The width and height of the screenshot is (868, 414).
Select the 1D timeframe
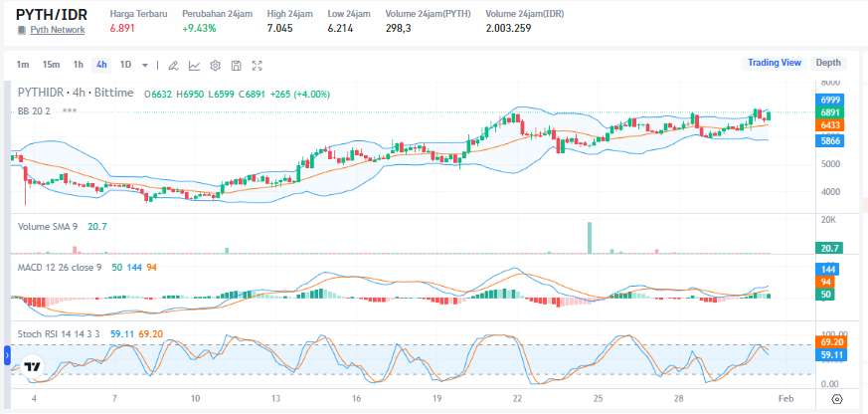125,65
